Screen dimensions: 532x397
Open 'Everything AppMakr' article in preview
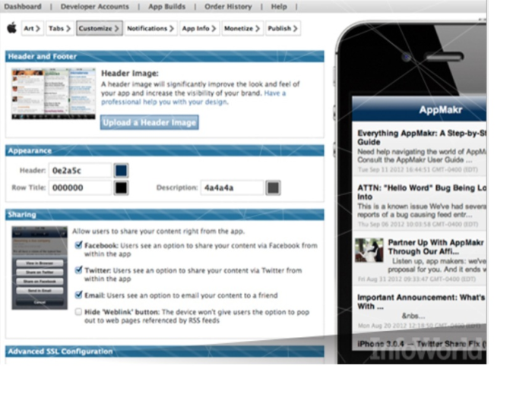[420, 150]
